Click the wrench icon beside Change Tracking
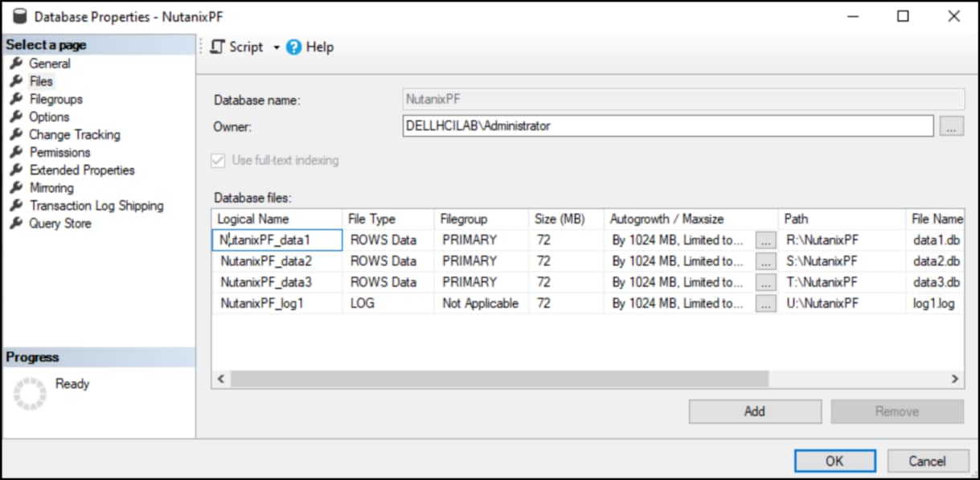 [15, 134]
